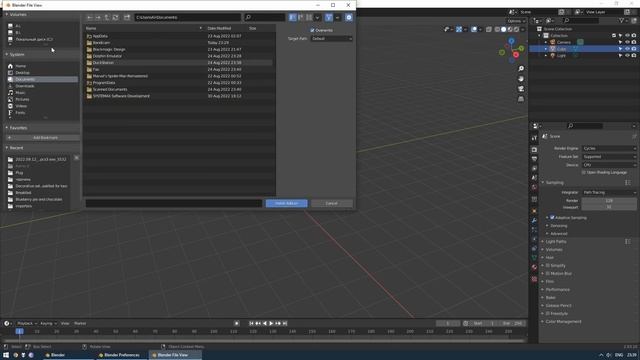Open the Render Engine dropdown
Viewport: 640px width, 360px height.
tap(609, 148)
